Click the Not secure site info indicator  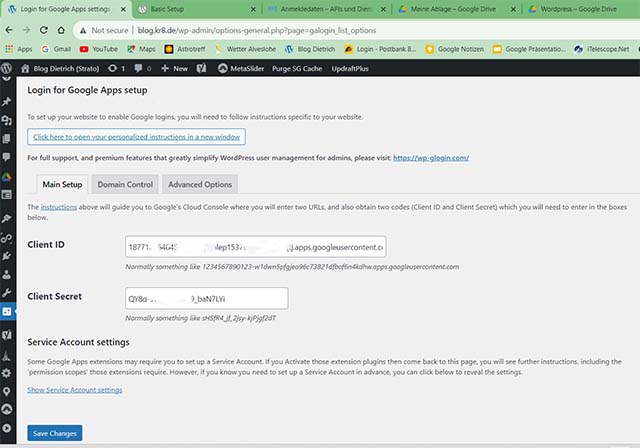104,31
